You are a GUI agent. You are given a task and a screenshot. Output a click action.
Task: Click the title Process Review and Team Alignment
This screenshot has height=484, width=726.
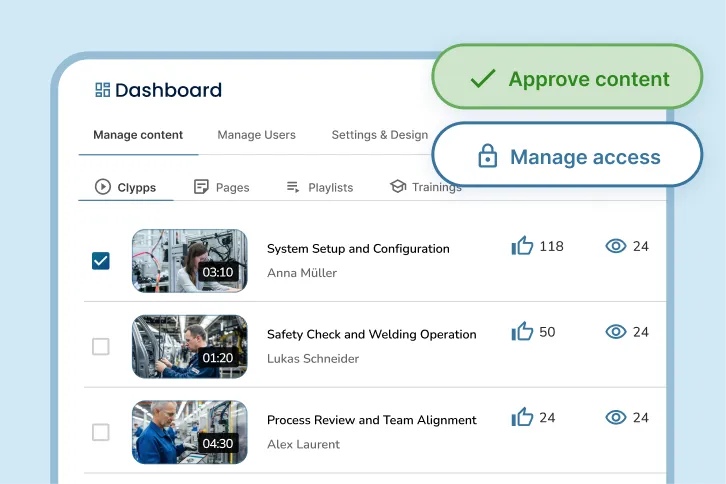tap(372, 420)
